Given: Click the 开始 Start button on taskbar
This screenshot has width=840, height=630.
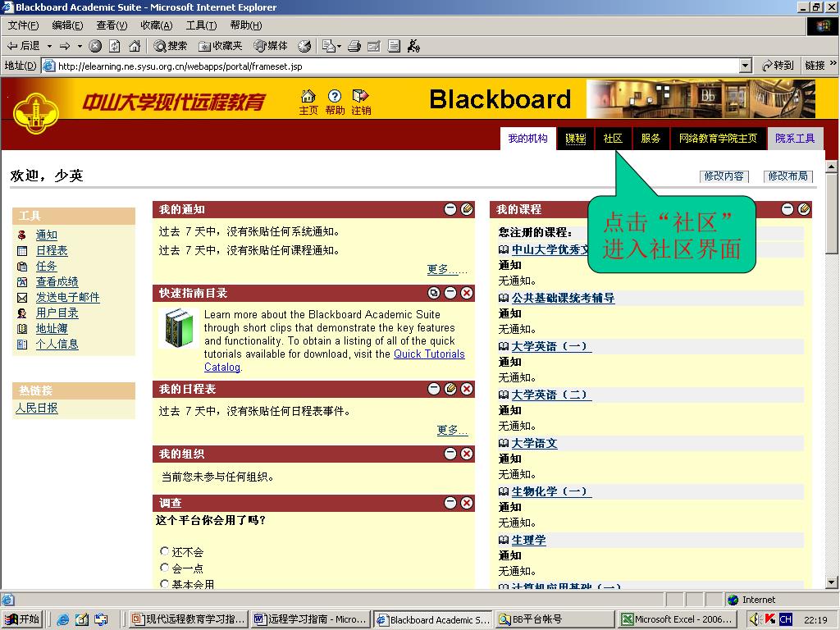Looking at the screenshot, I should coord(22,619).
